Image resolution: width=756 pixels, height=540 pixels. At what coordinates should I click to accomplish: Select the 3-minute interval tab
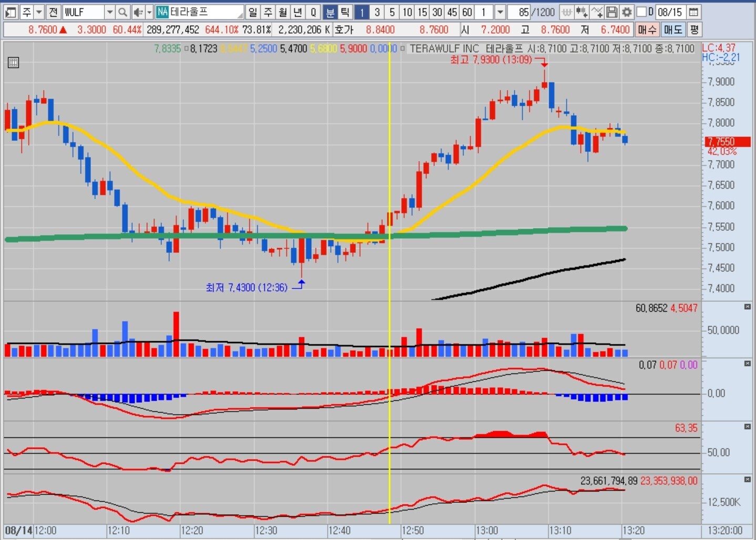377,12
